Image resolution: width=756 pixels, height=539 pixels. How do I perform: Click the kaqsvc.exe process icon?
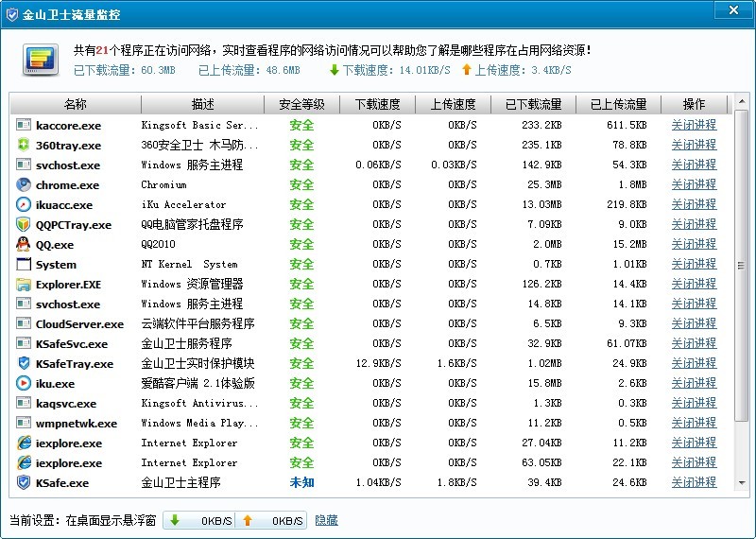(23, 403)
